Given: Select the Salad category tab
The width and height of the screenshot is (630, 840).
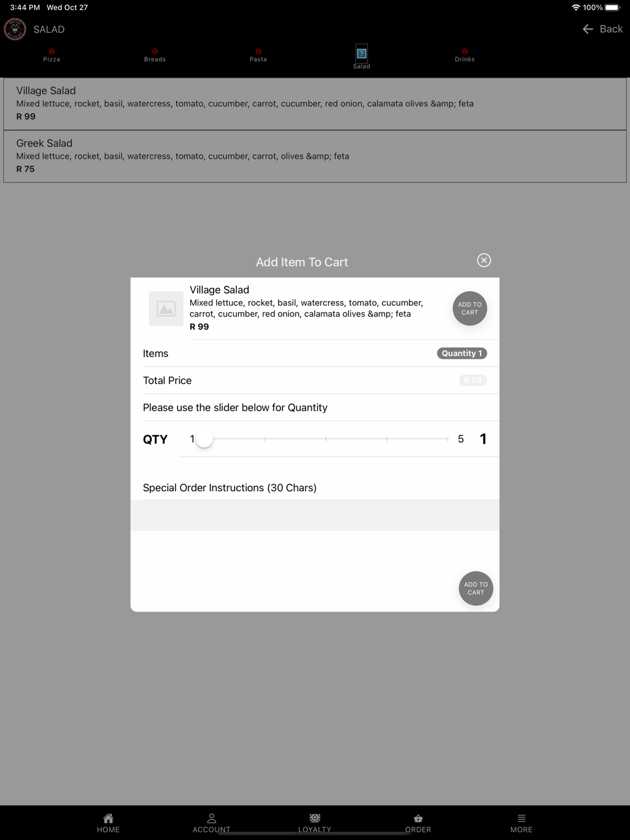Looking at the screenshot, I should 362,57.
